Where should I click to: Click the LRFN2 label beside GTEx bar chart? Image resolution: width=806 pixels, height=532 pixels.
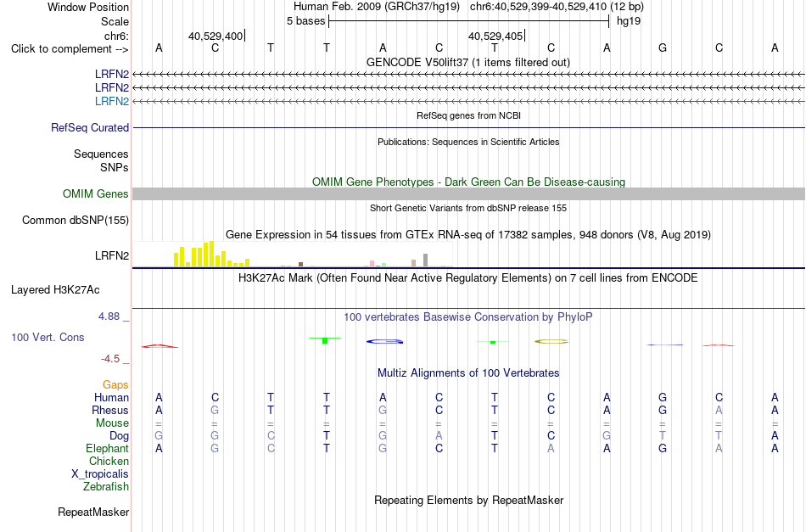click(x=111, y=255)
